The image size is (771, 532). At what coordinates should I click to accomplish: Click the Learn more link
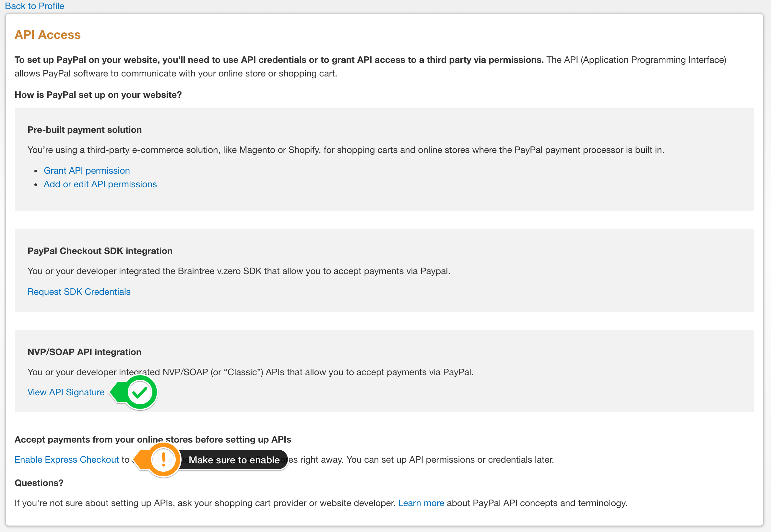(421, 503)
